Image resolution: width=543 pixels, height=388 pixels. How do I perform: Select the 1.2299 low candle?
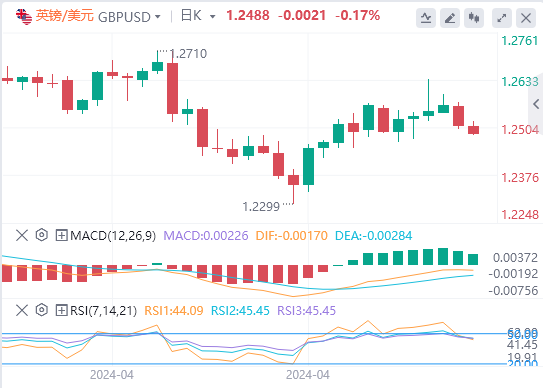coord(293,186)
